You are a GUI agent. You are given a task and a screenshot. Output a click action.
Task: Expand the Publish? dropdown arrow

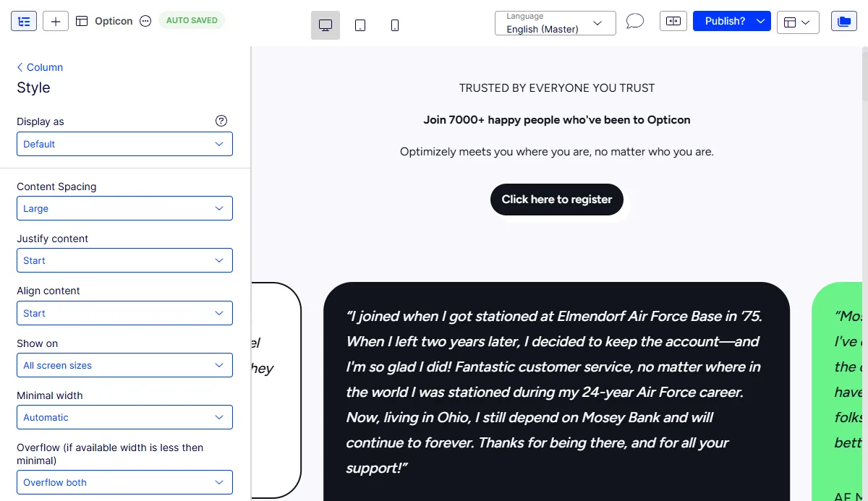point(761,21)
